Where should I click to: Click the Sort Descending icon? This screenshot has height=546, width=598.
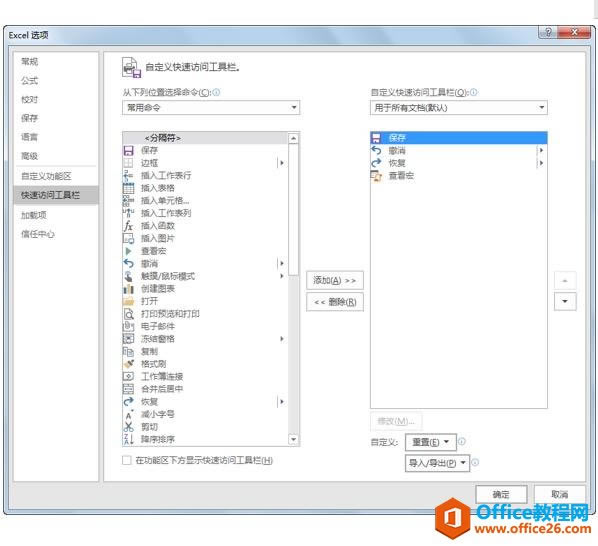[x=129, y=439]
